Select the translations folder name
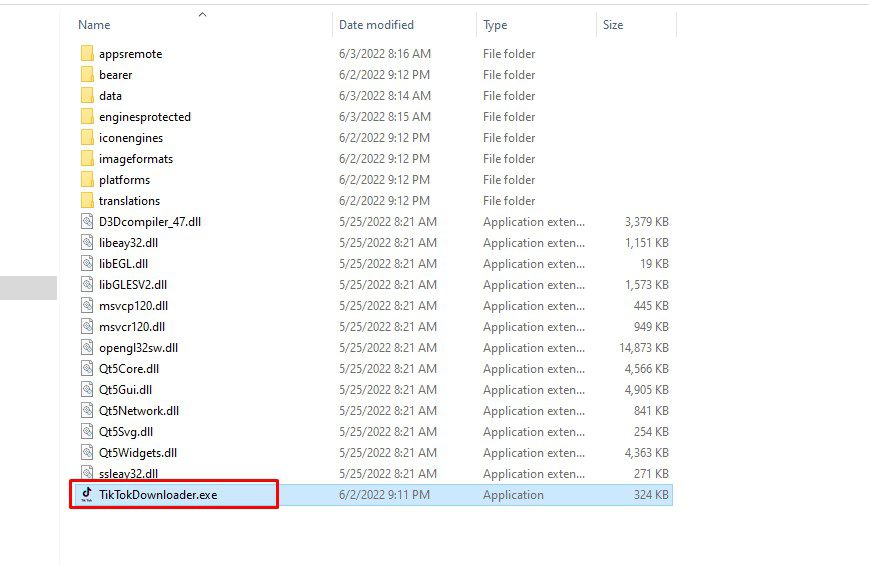This screenshot has height=566, width=869. coord(130,201)
